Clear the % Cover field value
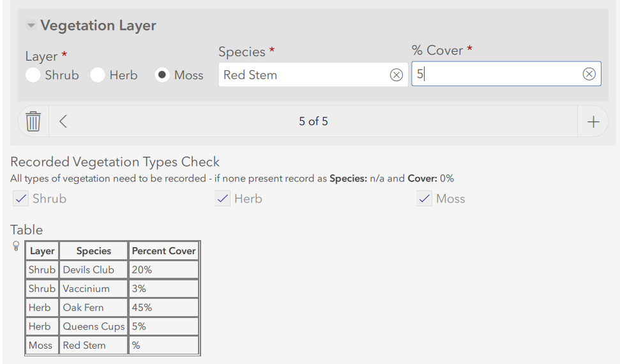This screenshot has width=620, height=364. coord(589,75)
